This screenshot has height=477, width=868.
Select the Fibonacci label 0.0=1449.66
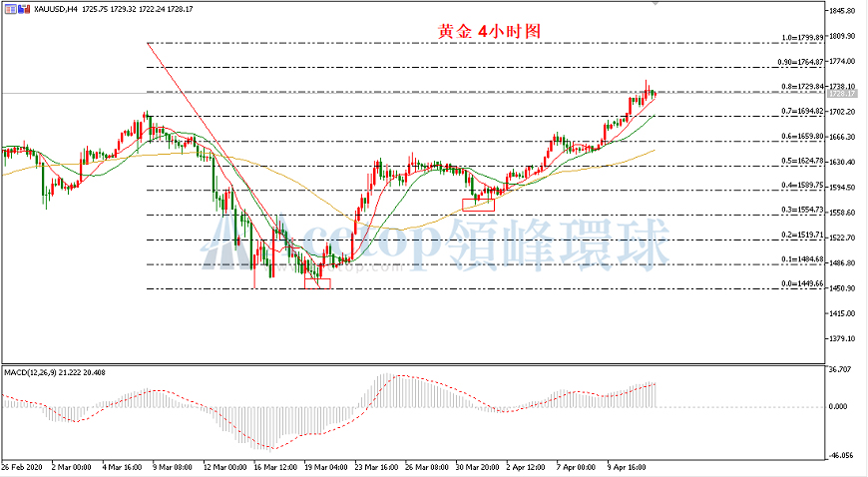coord(803,283)
